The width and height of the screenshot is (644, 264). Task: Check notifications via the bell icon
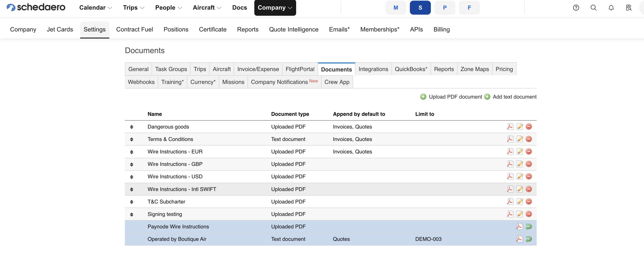611,8
